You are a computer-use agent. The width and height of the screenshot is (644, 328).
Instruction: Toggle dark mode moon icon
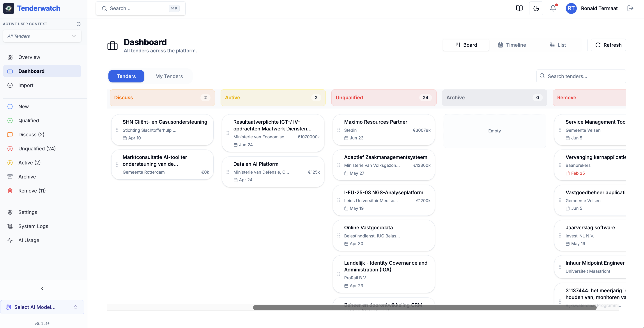pos(536,8)
